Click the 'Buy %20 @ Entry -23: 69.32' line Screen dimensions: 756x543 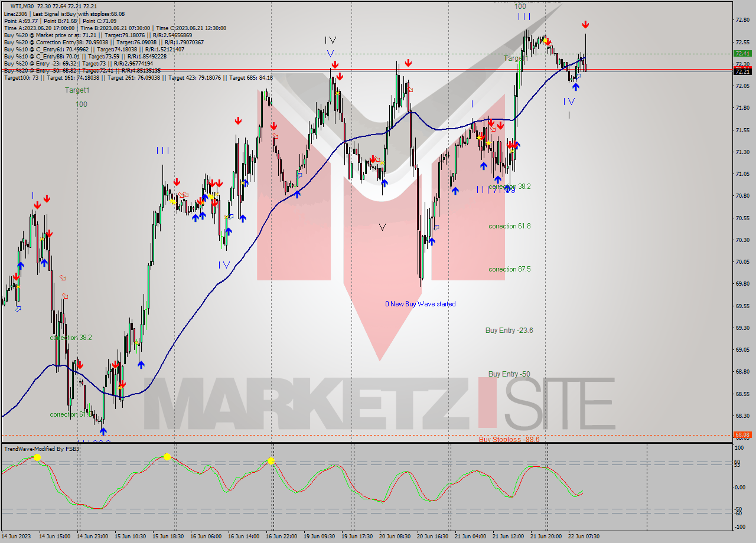click(x=40, y=63)
